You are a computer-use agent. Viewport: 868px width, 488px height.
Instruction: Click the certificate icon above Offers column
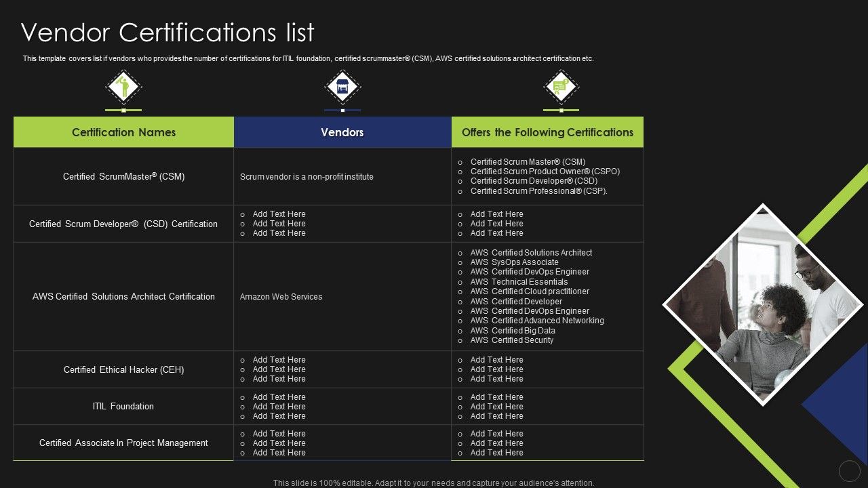[x=561, y=87]
